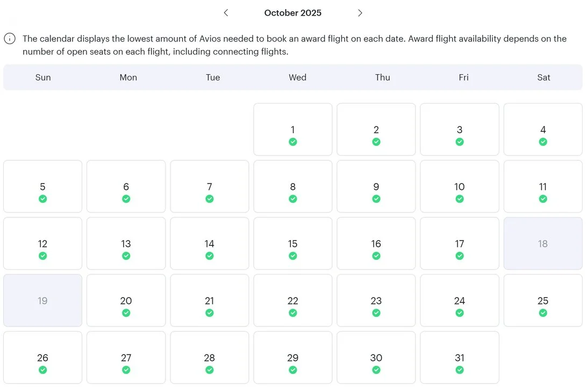Click the greyed-out October 18 cell
The width and height of the screenshot is (588, 390).
(543, 244)
